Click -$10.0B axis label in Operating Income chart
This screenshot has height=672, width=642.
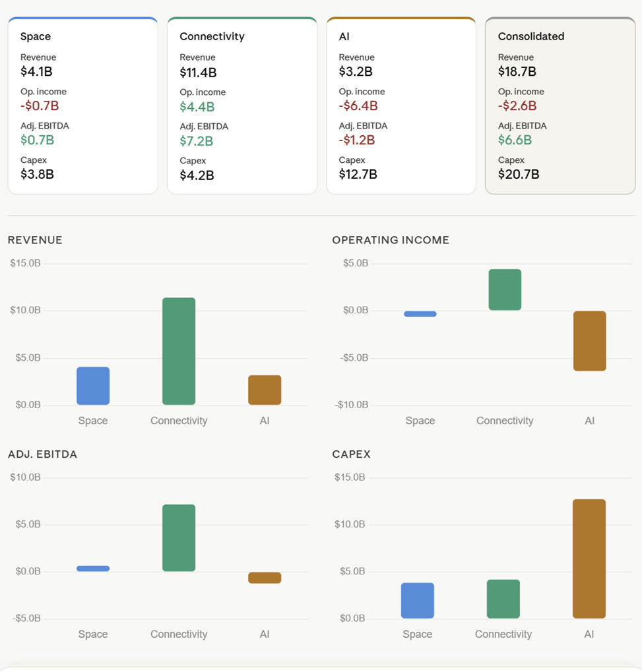point(351,405)
